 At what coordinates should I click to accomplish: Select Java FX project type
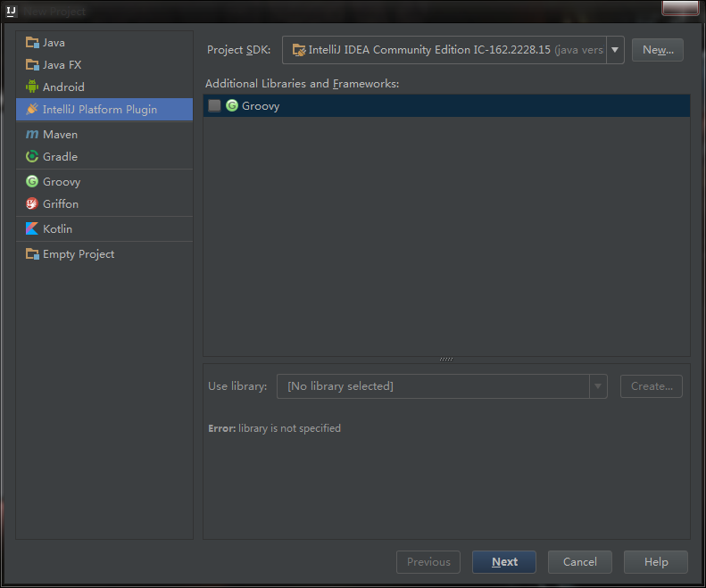[x=104, y=65]
